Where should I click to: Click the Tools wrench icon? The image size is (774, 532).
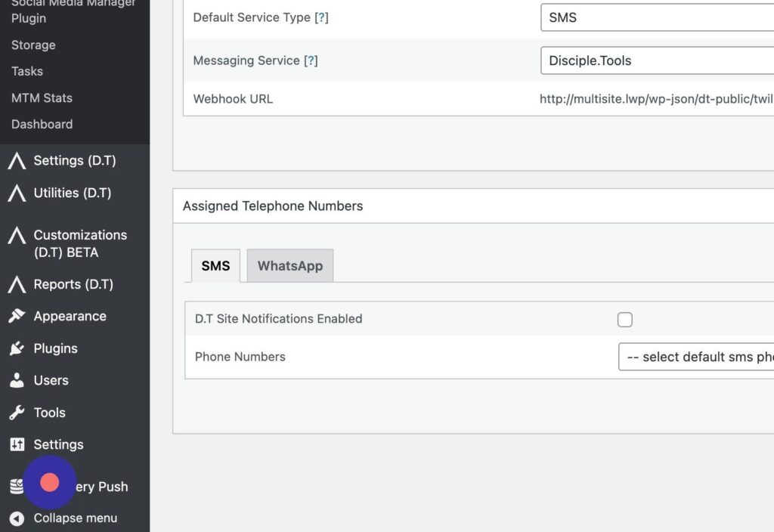17,413
